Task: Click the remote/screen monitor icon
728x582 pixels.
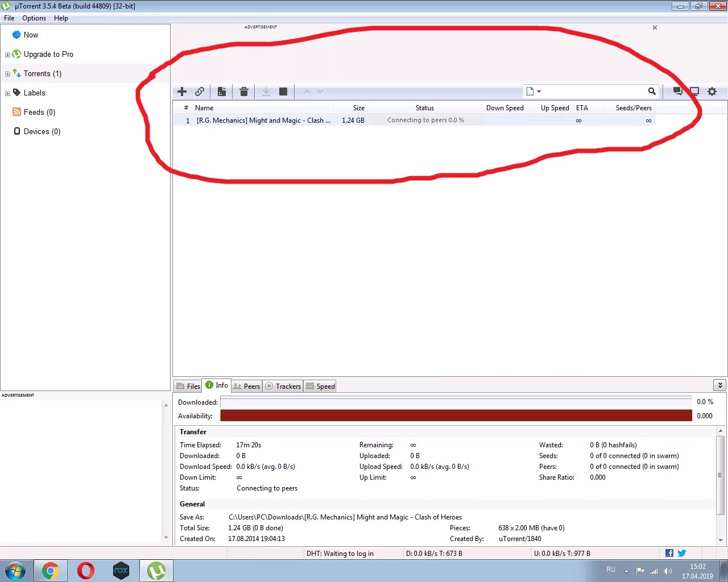Action: click(x=694, y=92)
